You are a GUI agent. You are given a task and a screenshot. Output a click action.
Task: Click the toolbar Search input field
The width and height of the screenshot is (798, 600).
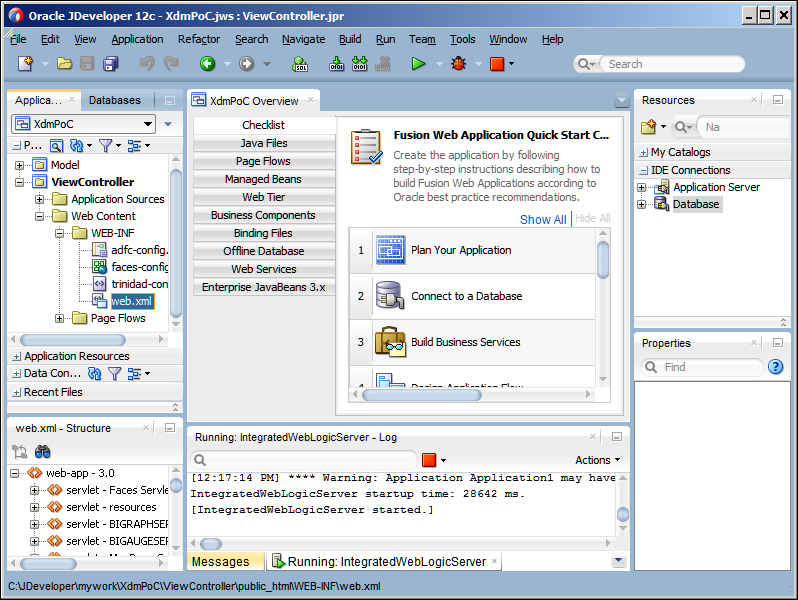tap(672, 64)
